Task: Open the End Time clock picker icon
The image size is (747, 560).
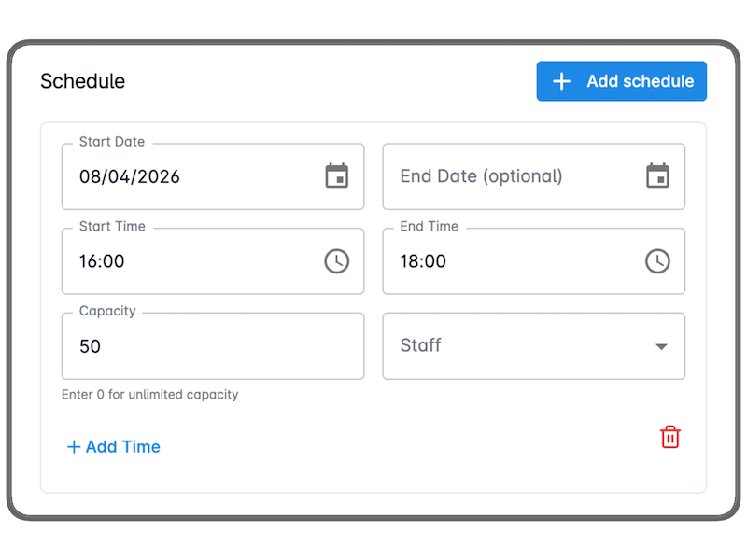Action: [657, 261]
